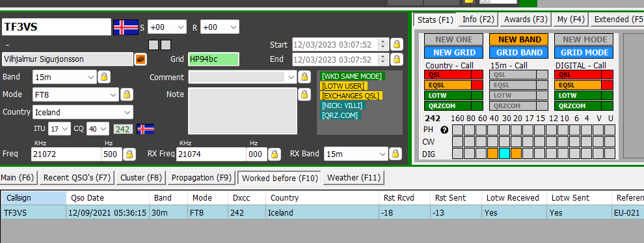Click the Note text area
The width and height of the screenshot is (644, 243).
click(x=243, y=111)
